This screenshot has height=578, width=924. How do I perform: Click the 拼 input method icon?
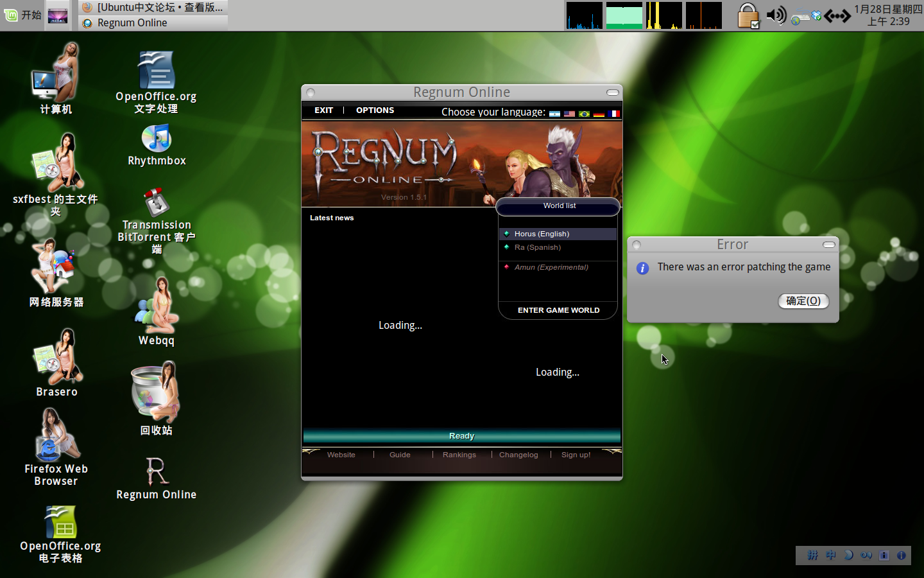tap(812, 555)
